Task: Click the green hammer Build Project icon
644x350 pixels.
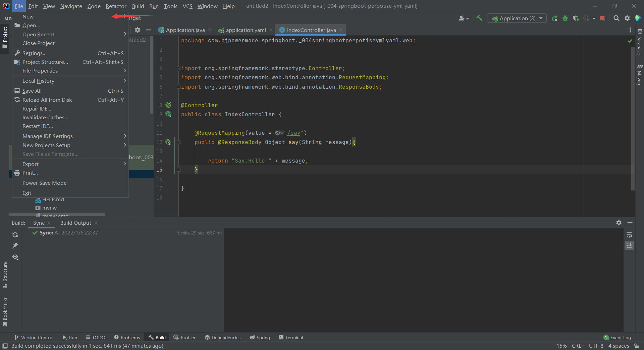Action: click(479, 18)
